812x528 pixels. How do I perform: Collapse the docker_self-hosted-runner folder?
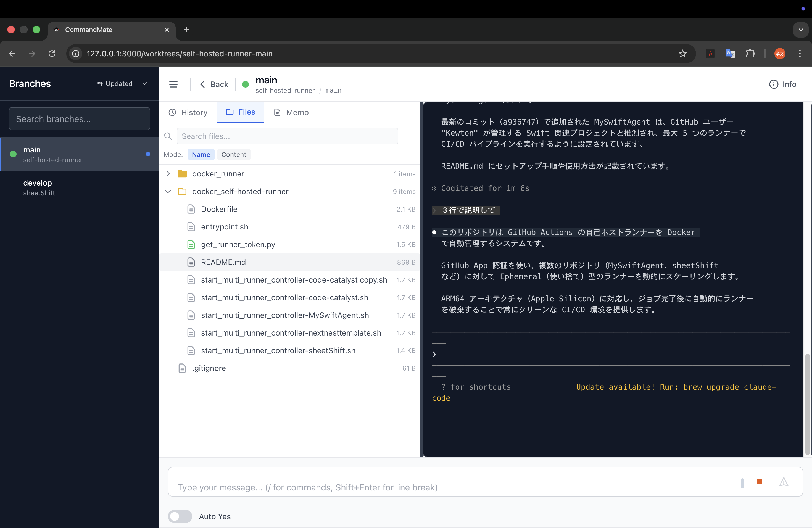click(168, 191)
